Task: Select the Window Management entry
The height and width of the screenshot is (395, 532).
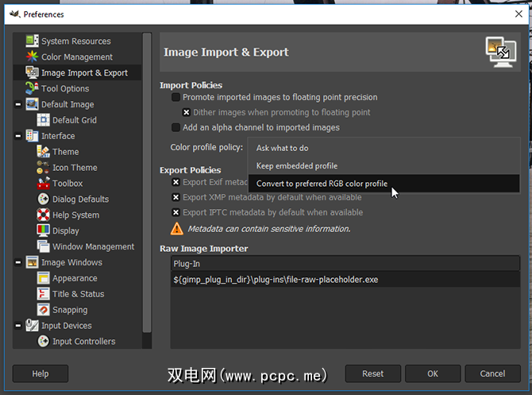Action: (x=94, y=246)
